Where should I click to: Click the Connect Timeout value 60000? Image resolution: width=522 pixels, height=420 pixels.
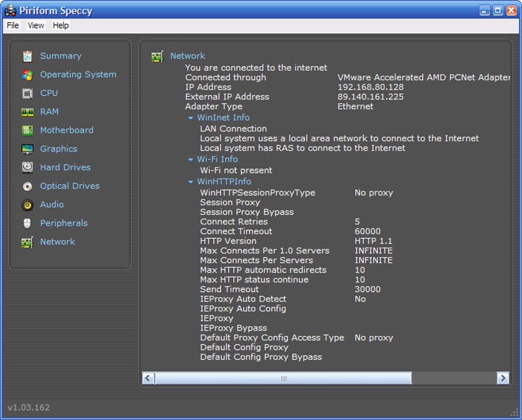coord(367,231)
